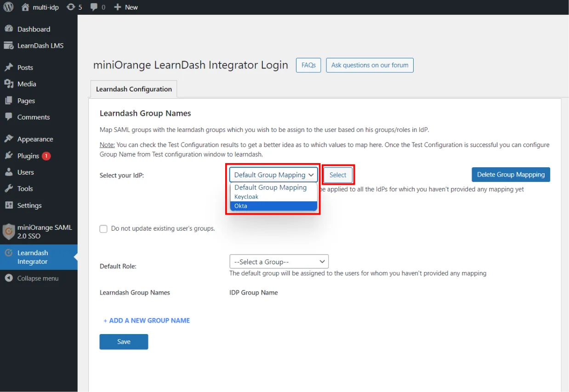Click the Save button
This screenshot has height=392, width=569.
(x=124, y=342)
